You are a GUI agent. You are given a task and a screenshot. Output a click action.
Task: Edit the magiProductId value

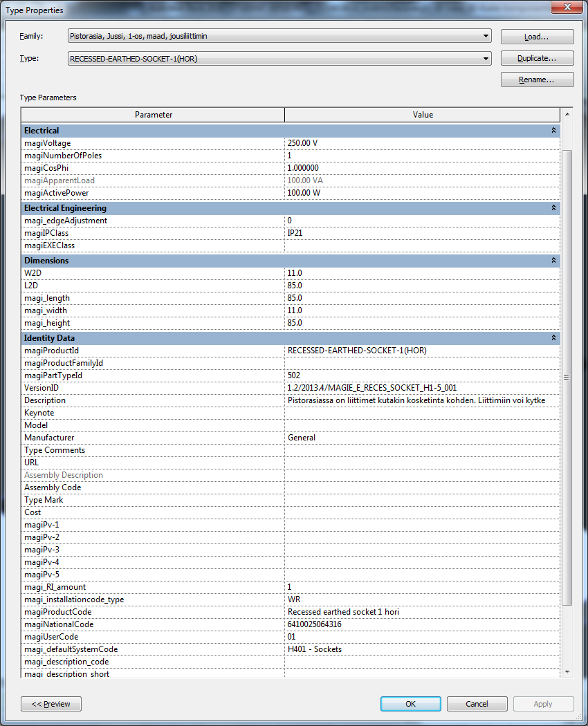click(x=422, y=351)
